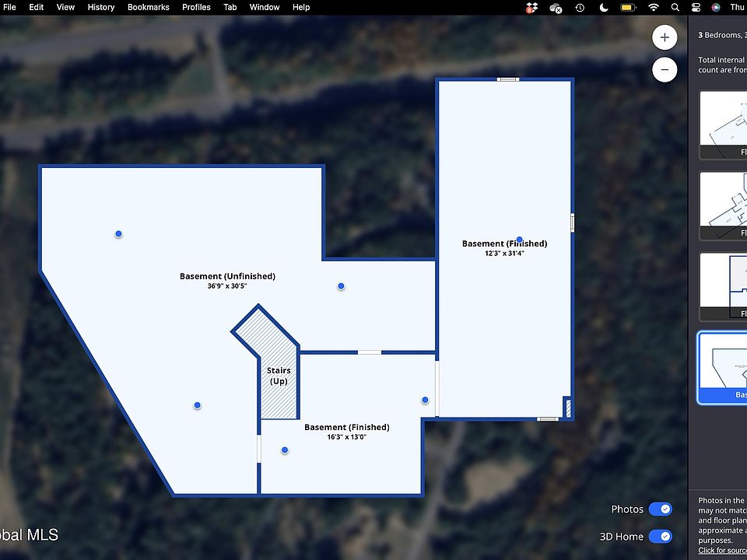Open Time Machine from the menu bar

tap(580, 8)
